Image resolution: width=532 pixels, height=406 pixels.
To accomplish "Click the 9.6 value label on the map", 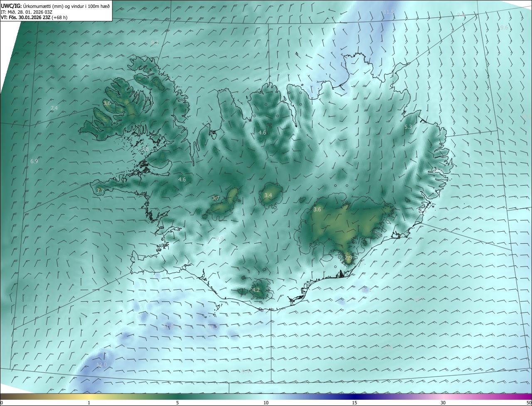I will pos(504,27).
